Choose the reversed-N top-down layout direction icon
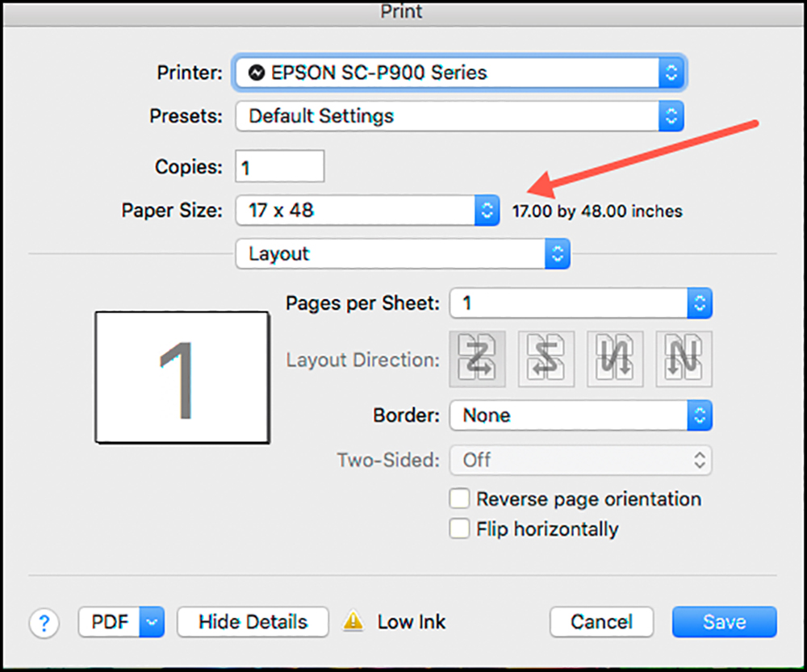This screenshot has width=807, height=672. point(615,359)
